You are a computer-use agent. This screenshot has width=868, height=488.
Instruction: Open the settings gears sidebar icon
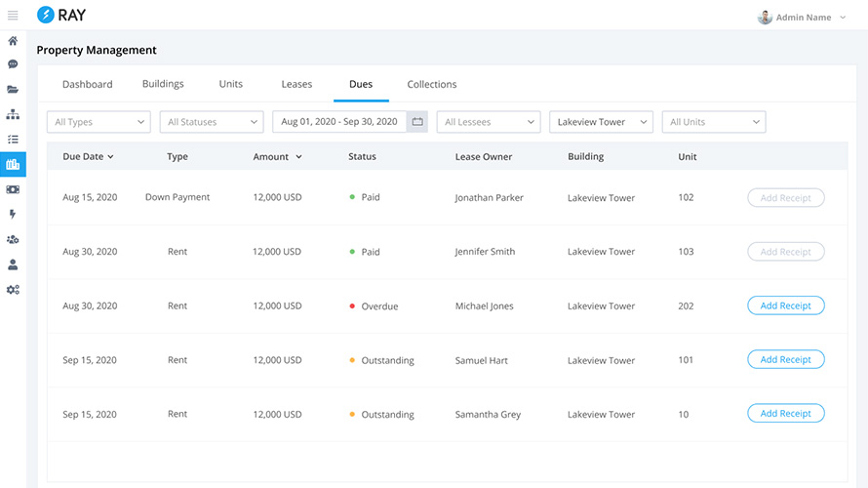pyautogui.click(x=13, y=290)
